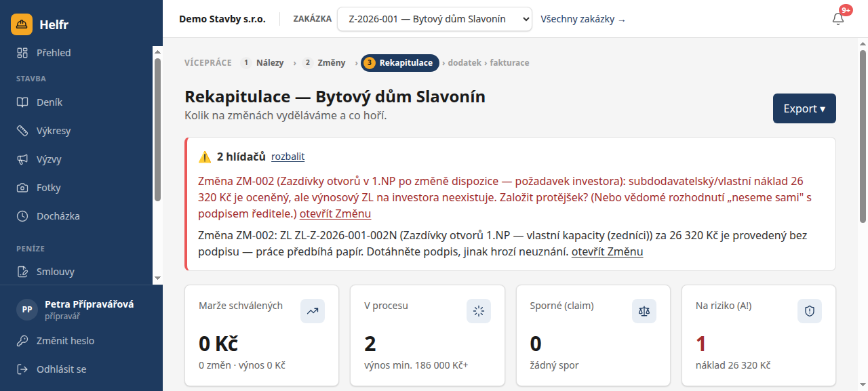Screen dimensions: 868x391
Task: Click the Demo Stavby s.r.o. company name
Action: pos(222,19)
